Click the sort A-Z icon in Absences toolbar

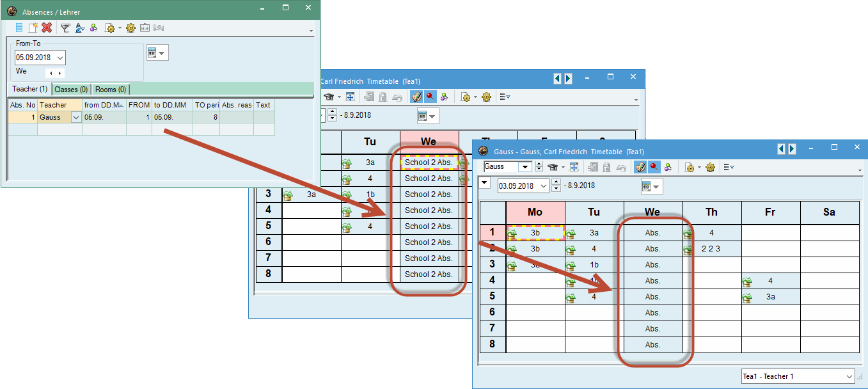80,28
